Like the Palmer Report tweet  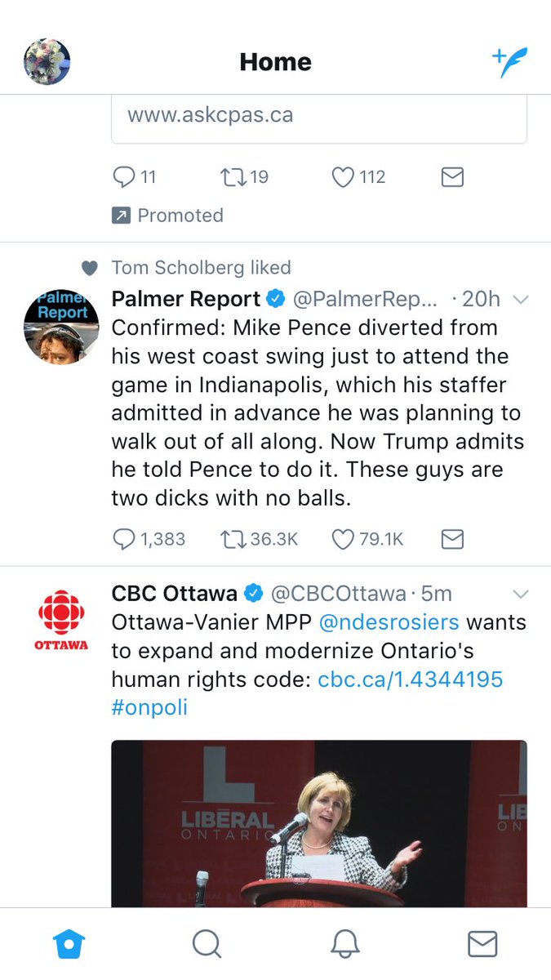(x=343, y=539)
